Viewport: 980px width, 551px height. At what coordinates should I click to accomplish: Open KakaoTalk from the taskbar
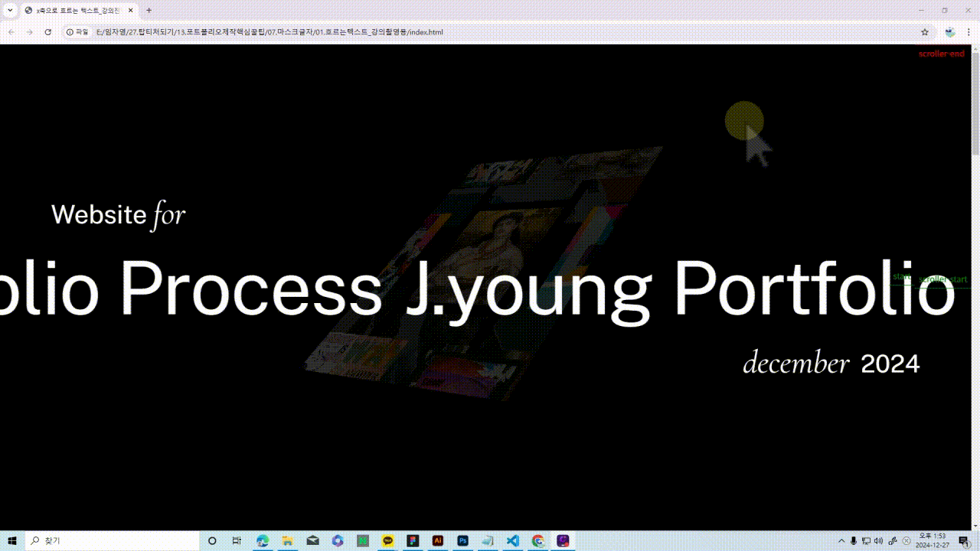[x=388, y=541]
